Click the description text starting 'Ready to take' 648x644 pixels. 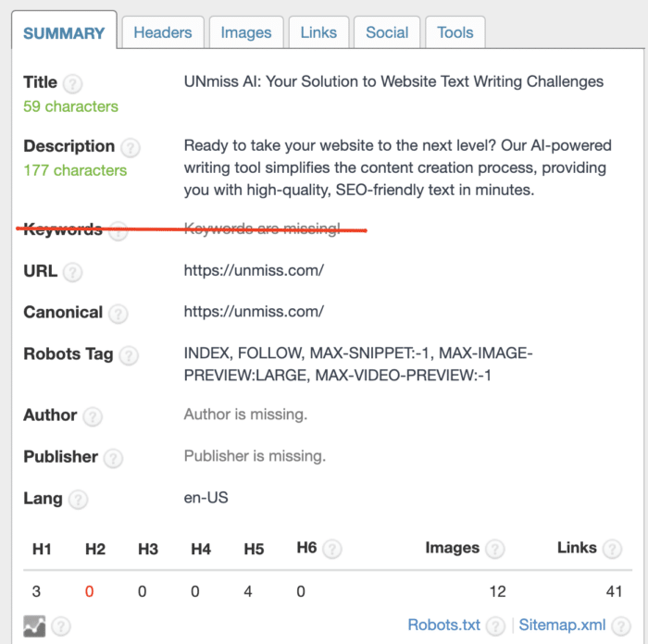tap(397, 167)
